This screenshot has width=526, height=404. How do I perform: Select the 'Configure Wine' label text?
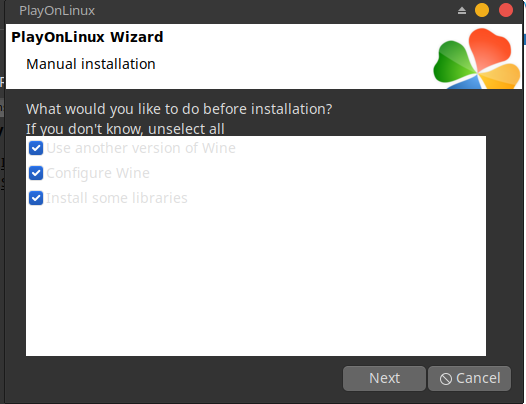click(x=98, y=173)
